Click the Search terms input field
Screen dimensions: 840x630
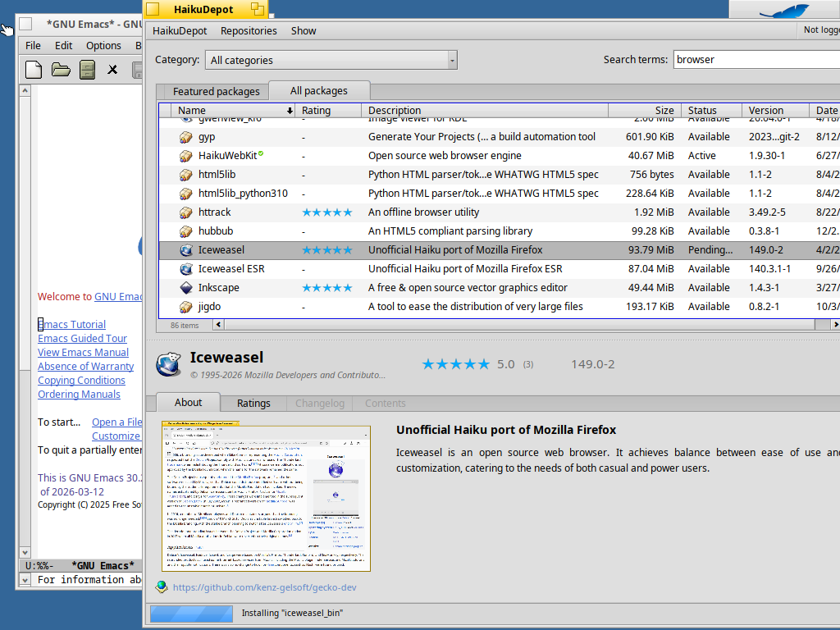(756, 59)
